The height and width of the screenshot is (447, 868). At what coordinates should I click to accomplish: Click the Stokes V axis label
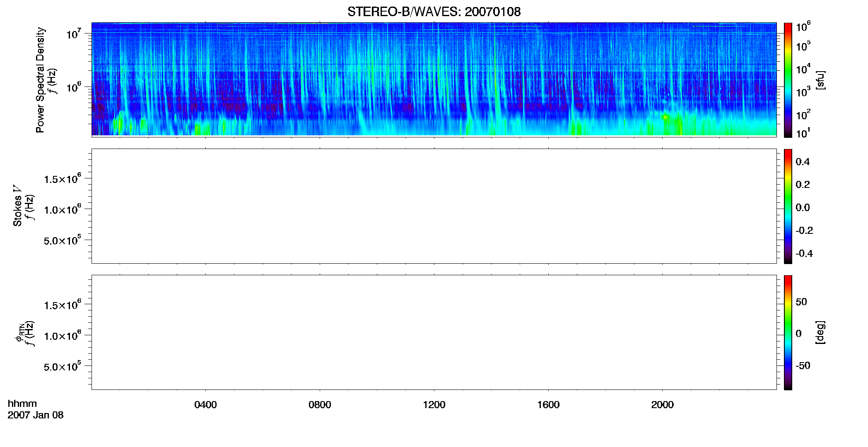point(17,206)
